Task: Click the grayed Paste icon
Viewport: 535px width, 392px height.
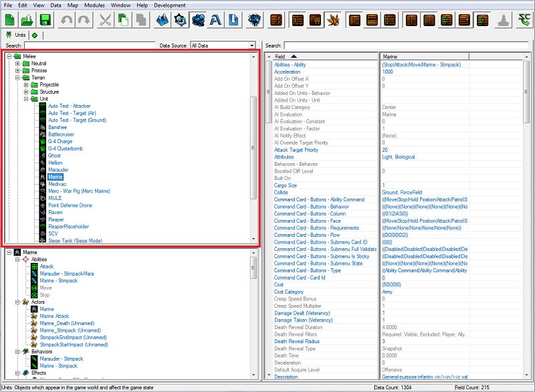Action: point(140,20)
